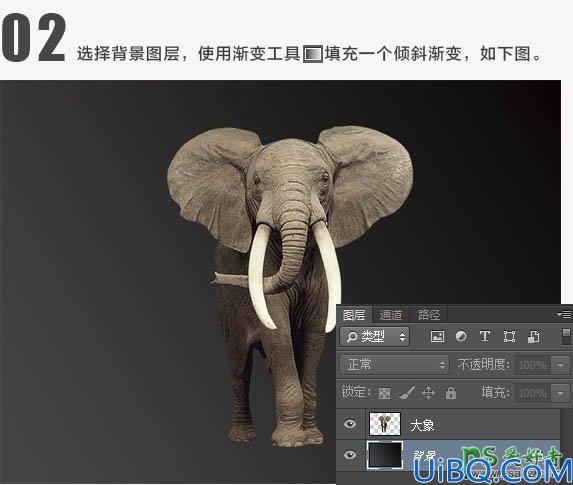
Task: Select the 背景 layer gradient thumbnail
Action: tap(384, 455)
